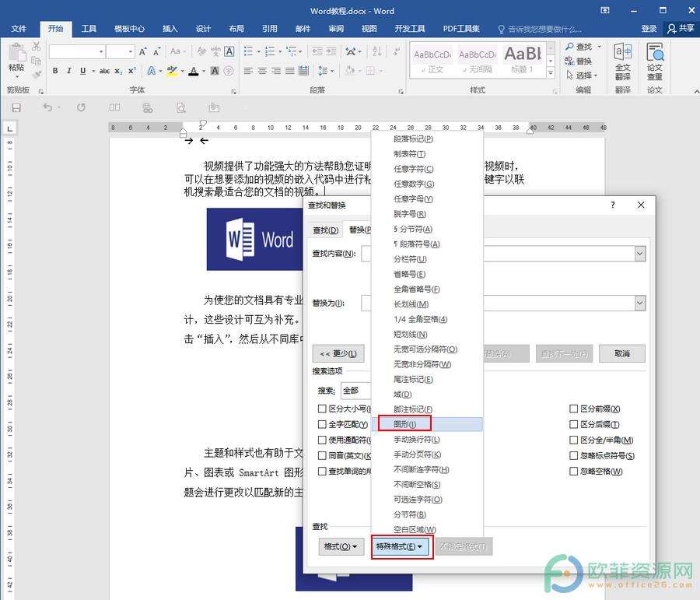Align text left
This screenshot has height=600, width=700.
point(248,71)
